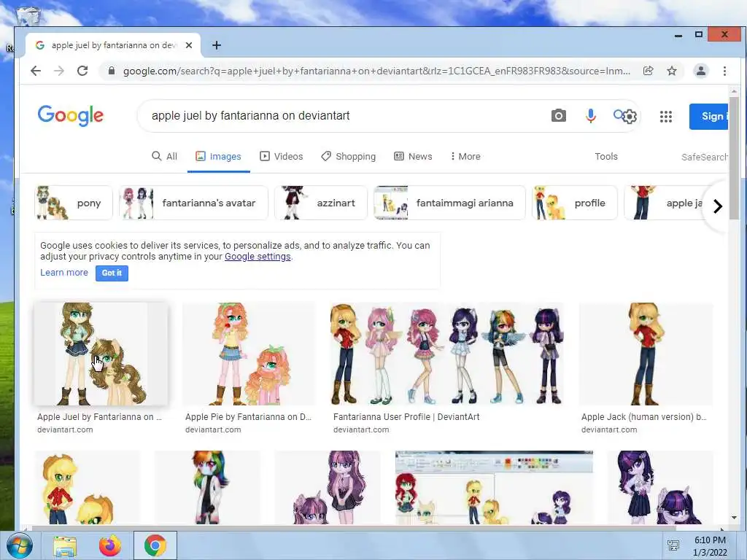
Task: Open the Chrome profile avatar icon
Action: click(701, 71)
